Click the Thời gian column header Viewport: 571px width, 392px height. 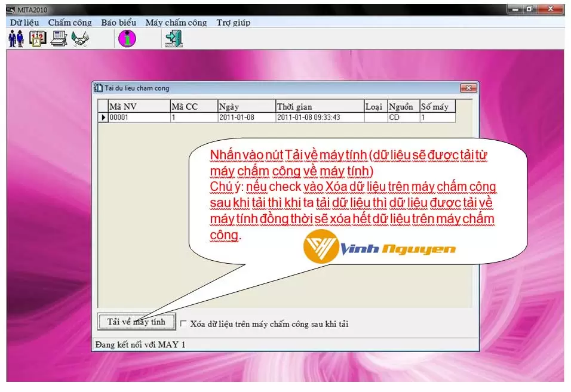click(x=320, y=106)
